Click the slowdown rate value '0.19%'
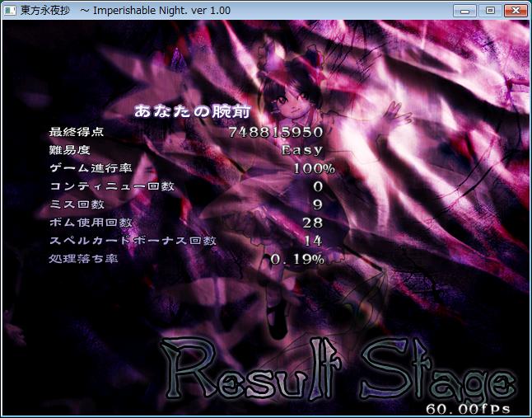Image resolution: width=532 pixels, height=418 pixels. 297,260
